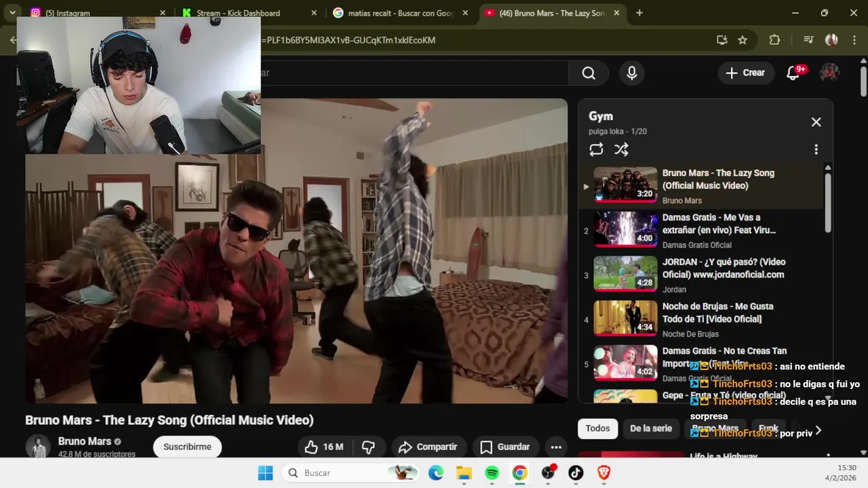Viewport: 868px width, 488px height.
Task: Switch to the matias recalt Google tab
Action: tap(400, 13)
